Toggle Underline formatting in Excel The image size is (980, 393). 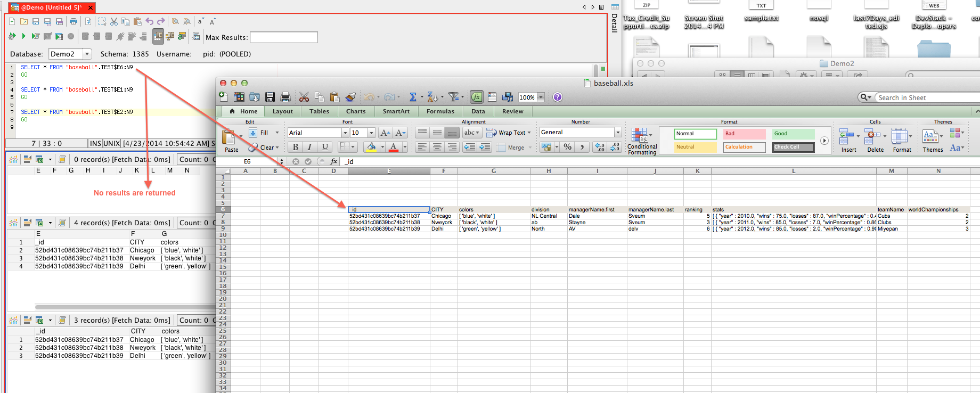click(x=325, y=147)
